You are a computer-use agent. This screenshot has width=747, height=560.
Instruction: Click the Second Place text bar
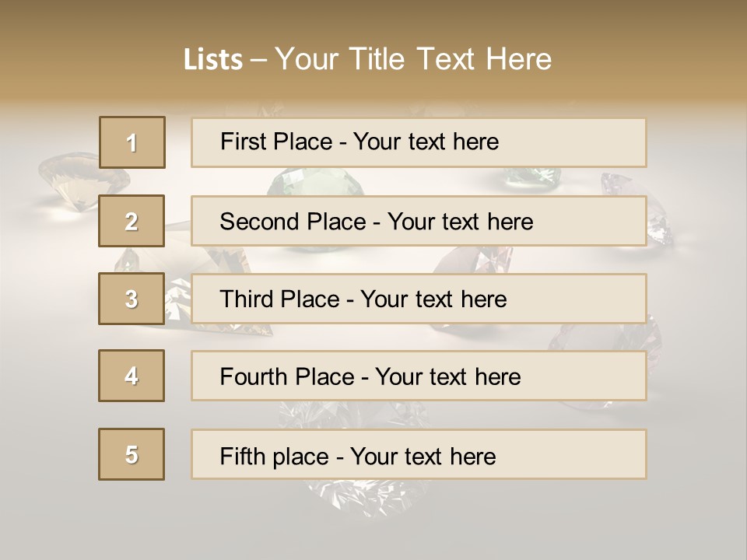pyautogui.click(x=419, y=221)
